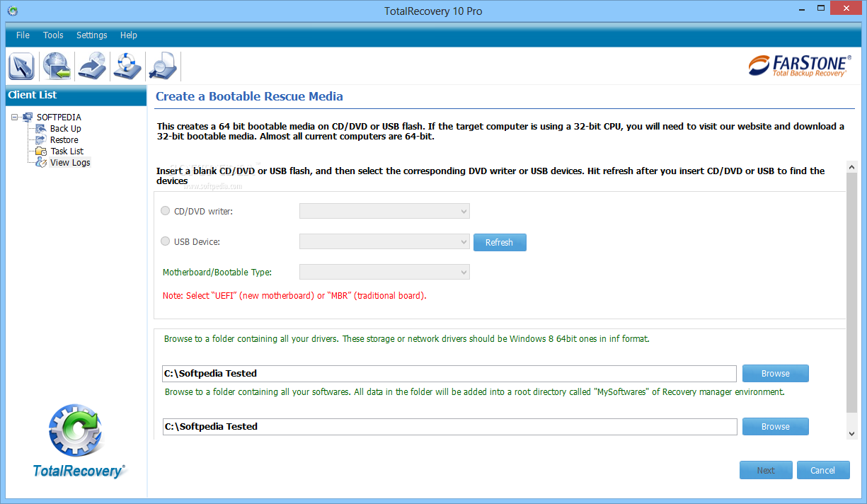
Task: Open the Help menu
Action: pyautogui.click(x=129, y=35)
